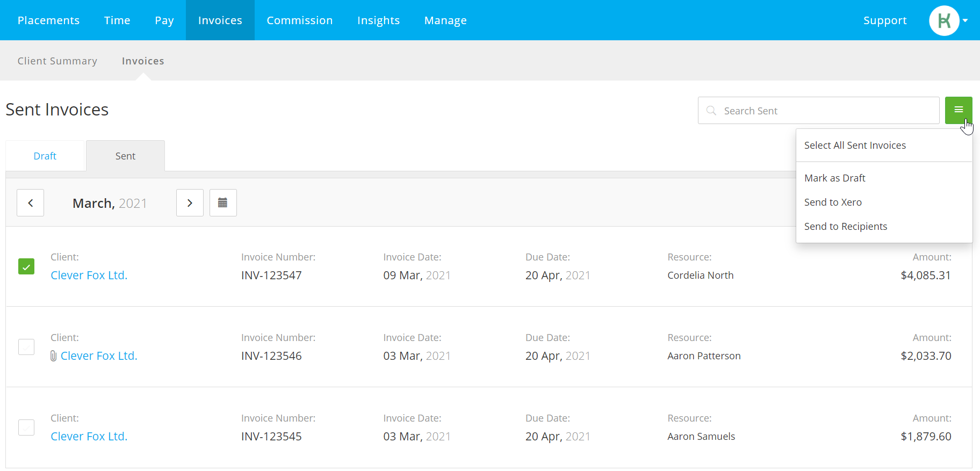Click resource name Aaron Samuels
980x471 pixels.
pos(701,437)
